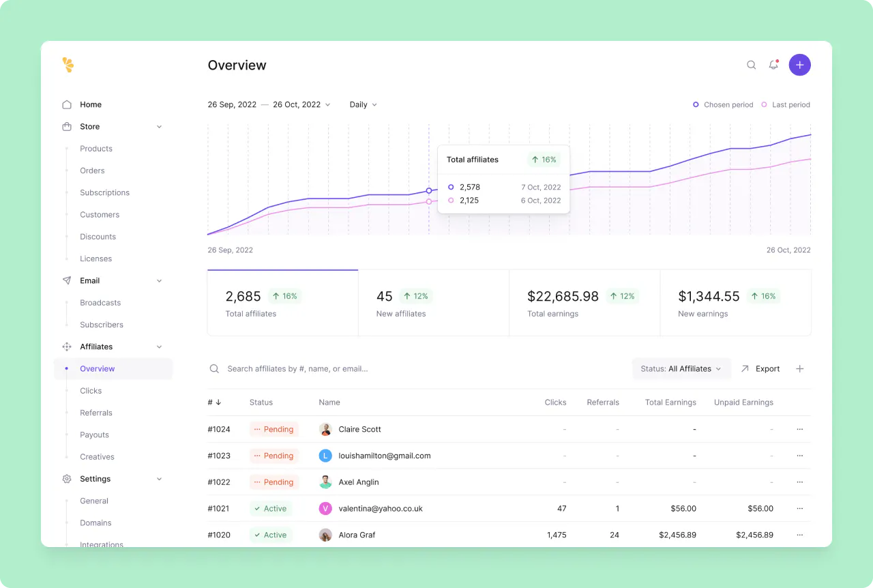Toggle the Chosen period legend
This screenshot has width=873, height=588.
point(723,104)
